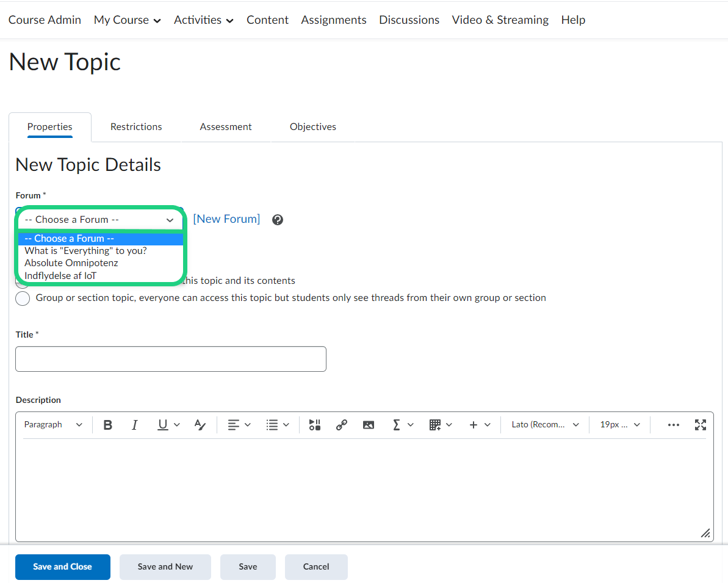The height and width of the screenshot is (583, 728).
Task: Open the insert table tool
Action: click(x=440, y=425)
